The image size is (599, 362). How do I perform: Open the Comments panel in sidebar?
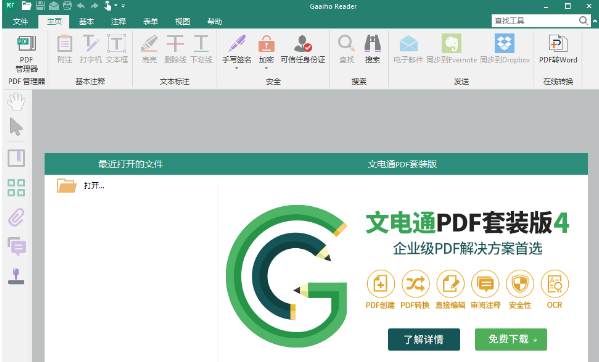[x=17, y=246]
